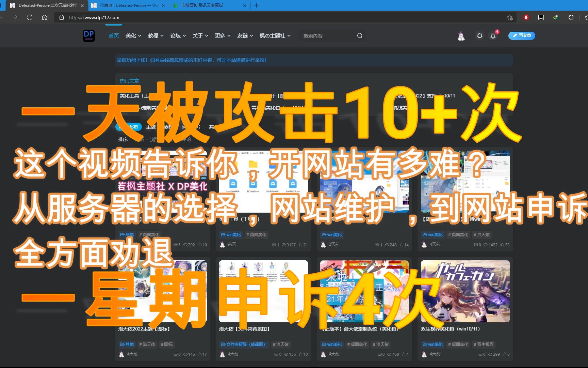Close the 宝塔面板腾讯云专享版 tab
Image resolution: width=588 pixels, height=368 pixels.
pyautogui.click(x=245, y=5)
